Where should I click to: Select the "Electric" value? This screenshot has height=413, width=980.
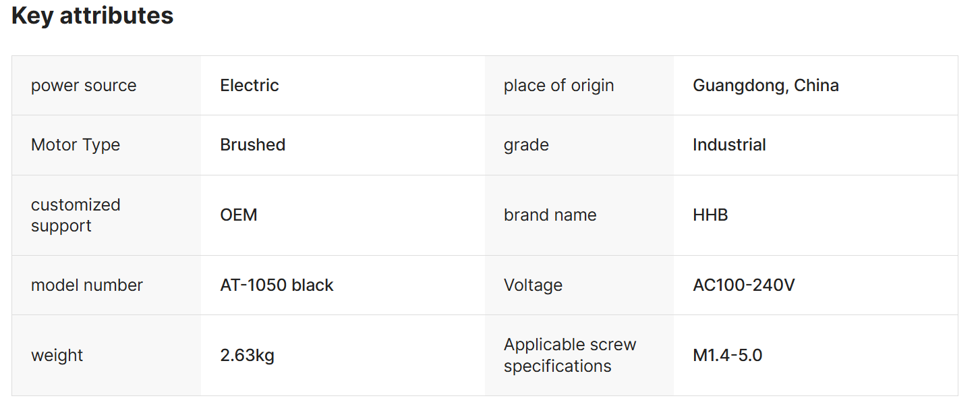[250, 86]
